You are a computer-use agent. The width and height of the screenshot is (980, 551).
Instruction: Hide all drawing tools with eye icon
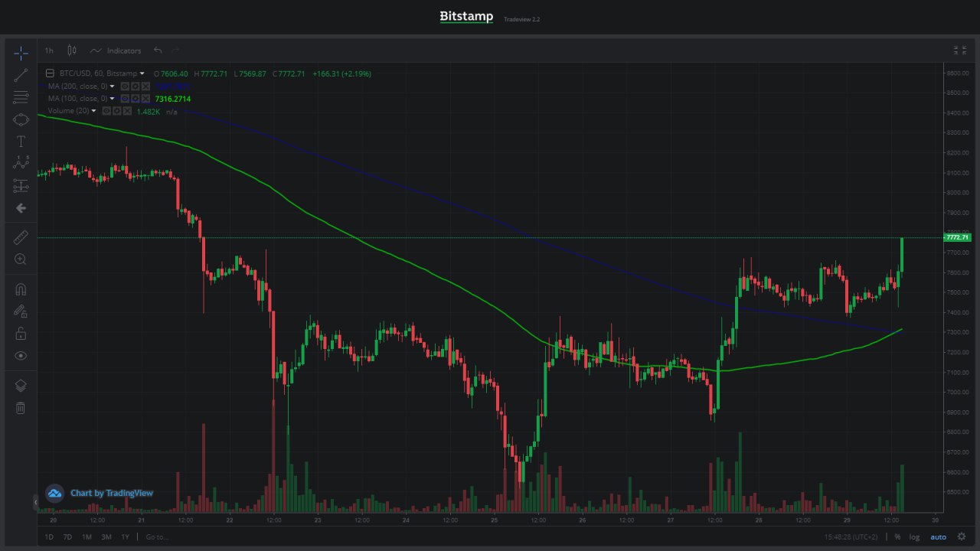[x=21, y=355]
